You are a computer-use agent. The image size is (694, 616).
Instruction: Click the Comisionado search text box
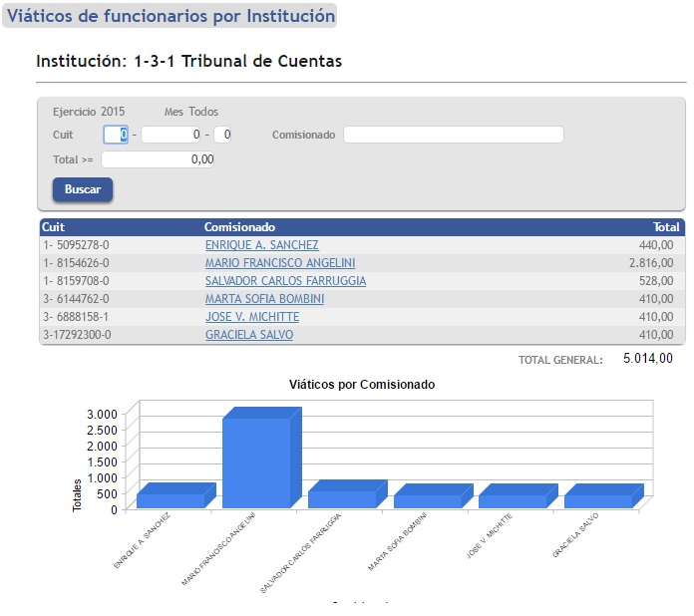454,135
